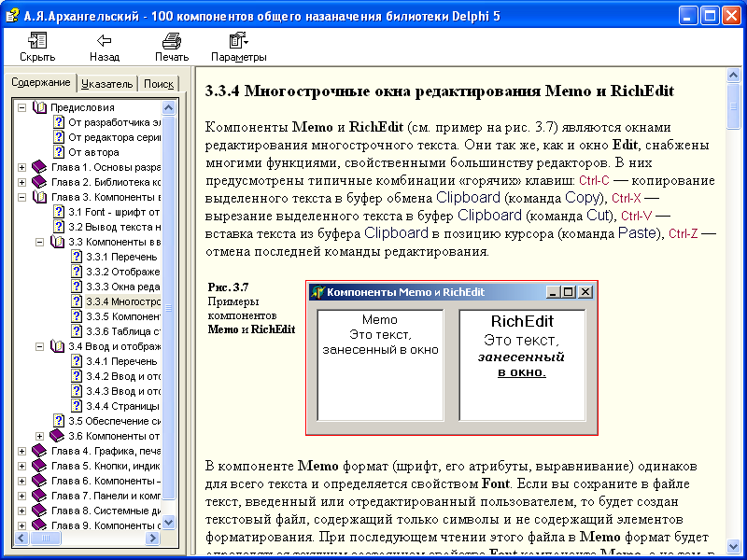The image size is (747, 560).
Task: Expand Глава 8. Системные node
Action: 21,511
